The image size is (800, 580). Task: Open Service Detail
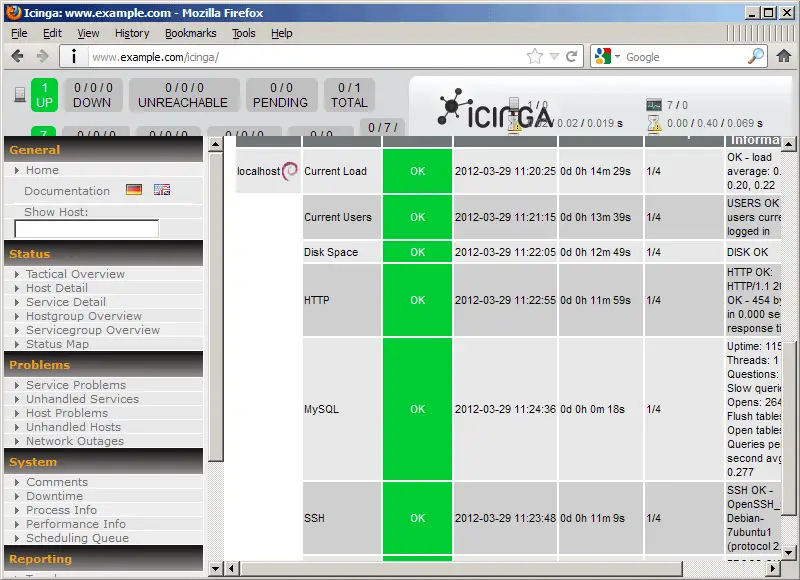66,301
